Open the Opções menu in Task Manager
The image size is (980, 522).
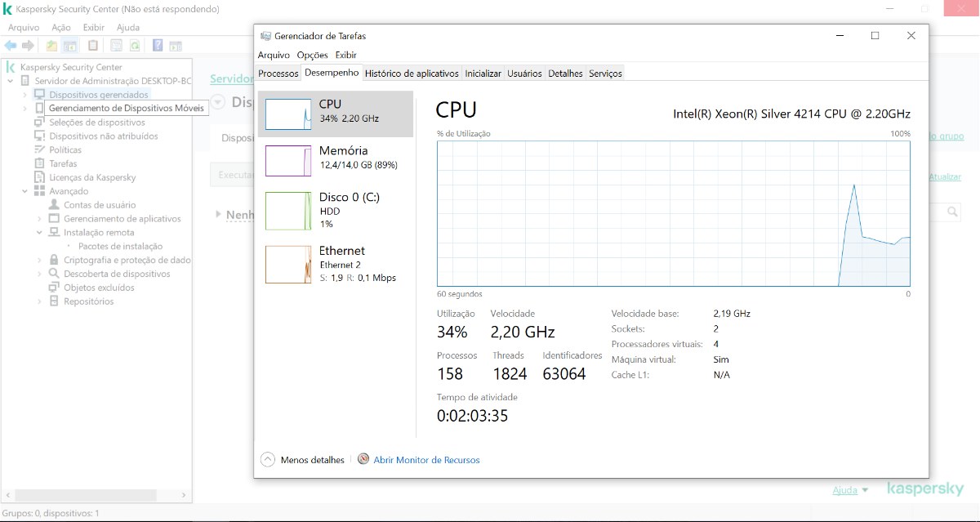pyautogui.click(x=312, y=55)
